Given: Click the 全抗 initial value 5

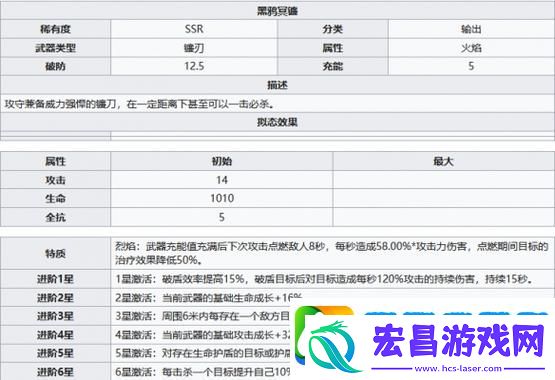Looking at the screenshot, I should pos(222,217).
